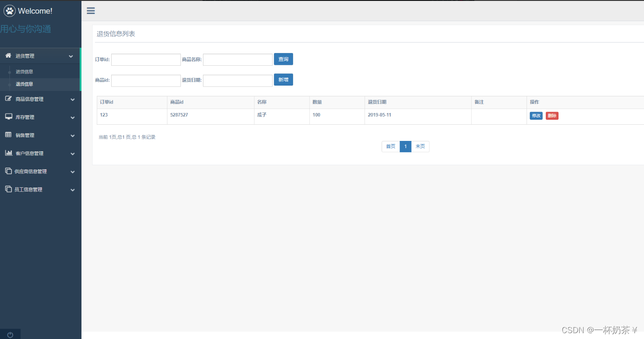Click the table icon beside 销售管理
The image size is (644, 339).
pyautogui.click(x=8, y=135)
